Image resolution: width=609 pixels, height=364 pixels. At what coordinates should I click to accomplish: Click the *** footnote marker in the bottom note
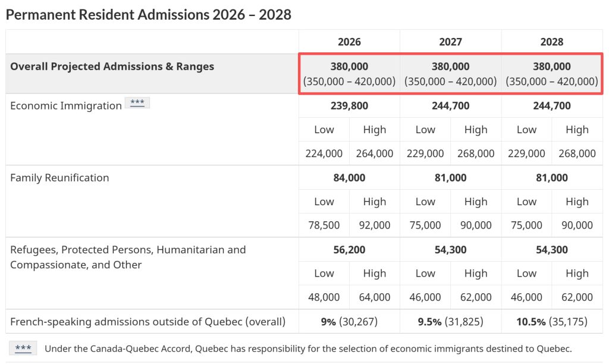pos(23,349)
